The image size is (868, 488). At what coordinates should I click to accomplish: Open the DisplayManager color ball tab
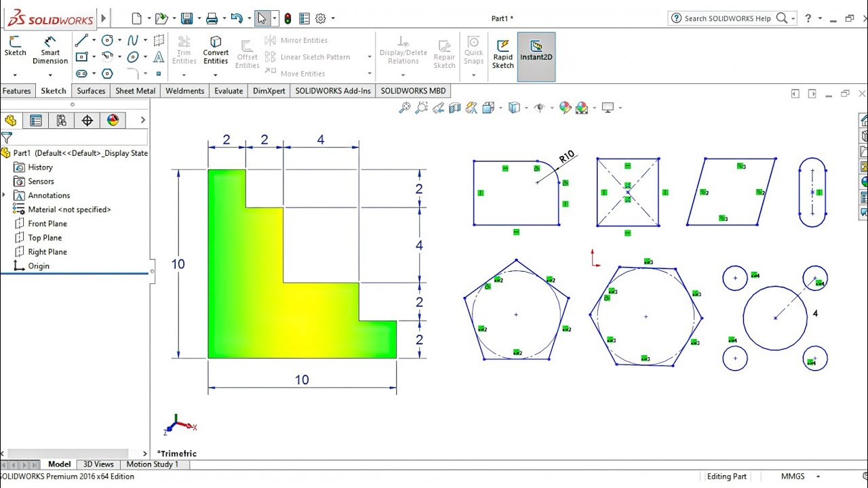click(x=113, y=121)
